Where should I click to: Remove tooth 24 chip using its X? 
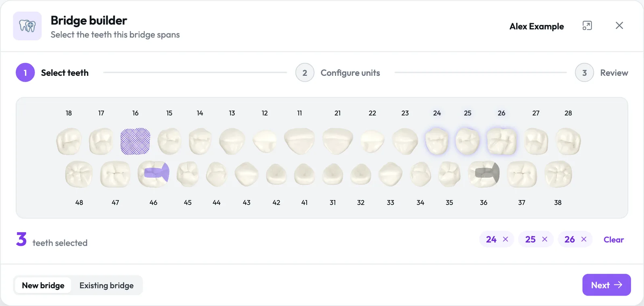click(x=506, y=239)
